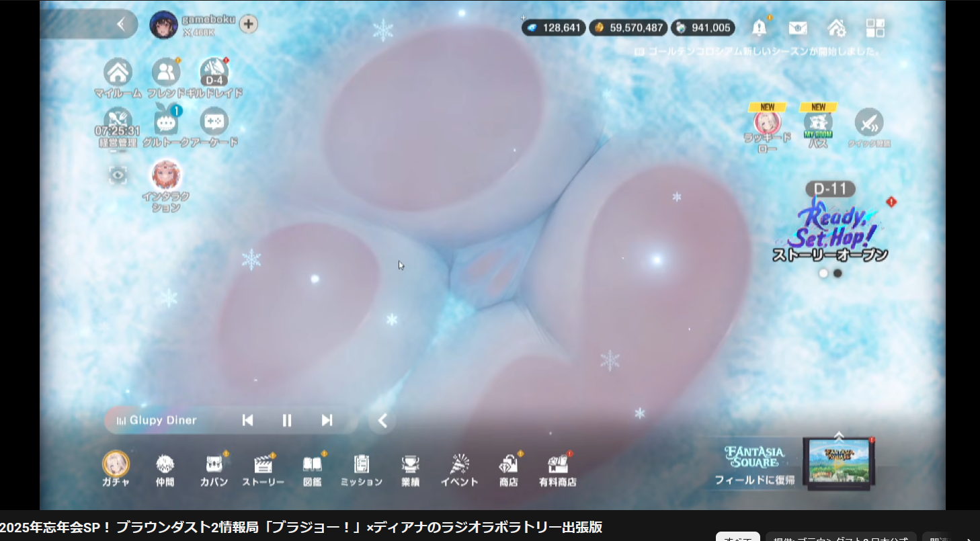Collapse the music player chevron
Image resolution: width=980 pixels, height=541 pixels.
(382, 421)
